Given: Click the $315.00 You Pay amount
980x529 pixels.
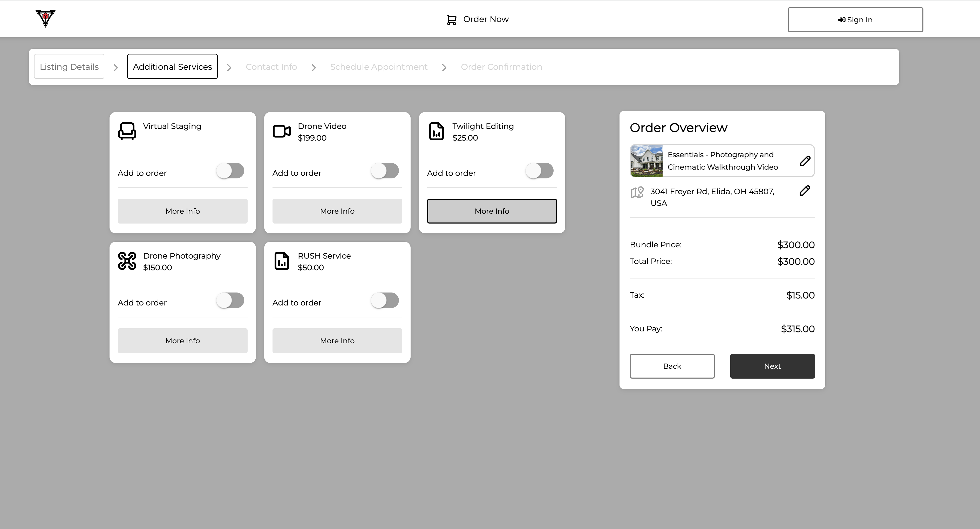Looking at the screenshot, I should point(798,329).
